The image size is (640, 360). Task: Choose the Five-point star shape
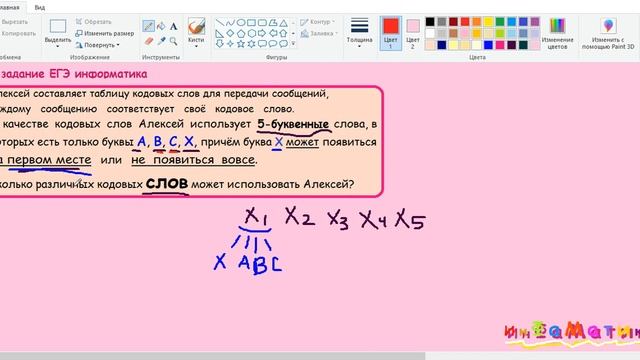coord(241,44)
